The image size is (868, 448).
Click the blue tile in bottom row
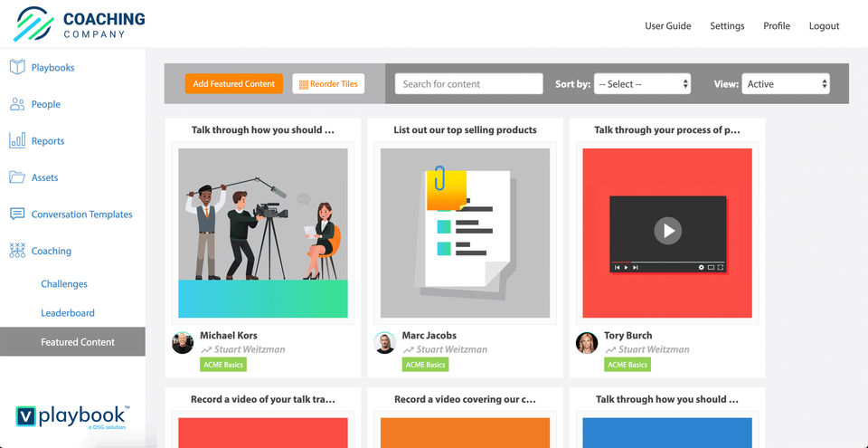click(x=667, y=433)
